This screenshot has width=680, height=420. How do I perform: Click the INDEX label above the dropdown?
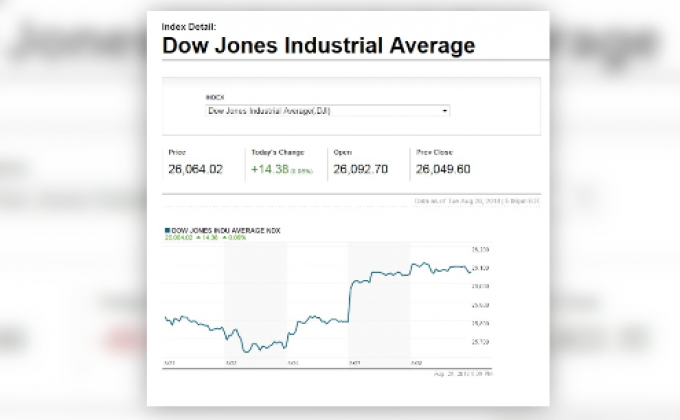215,97
